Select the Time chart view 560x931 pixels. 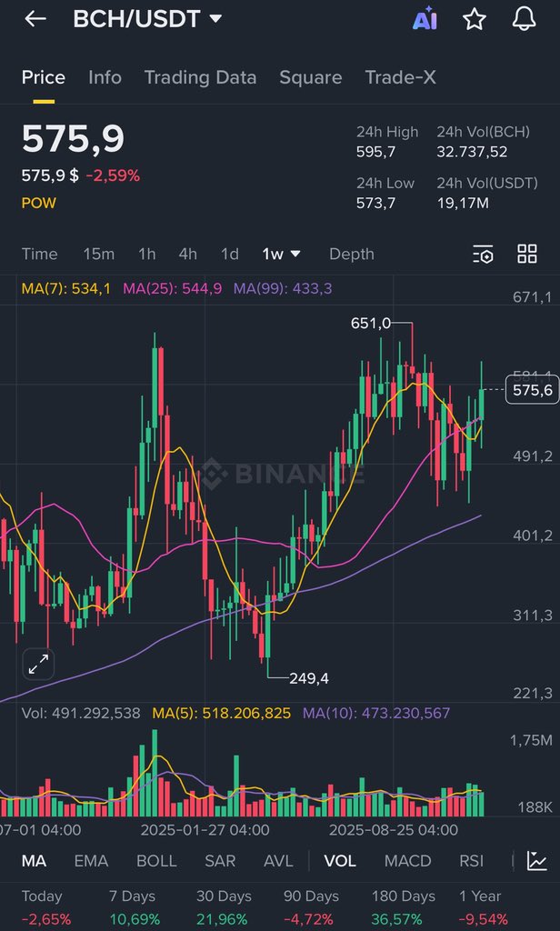(x=40, y=255)
